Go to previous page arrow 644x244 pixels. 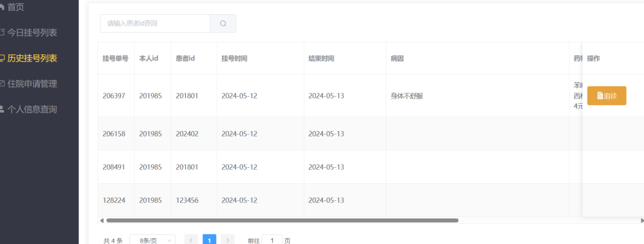click(191, 240)
